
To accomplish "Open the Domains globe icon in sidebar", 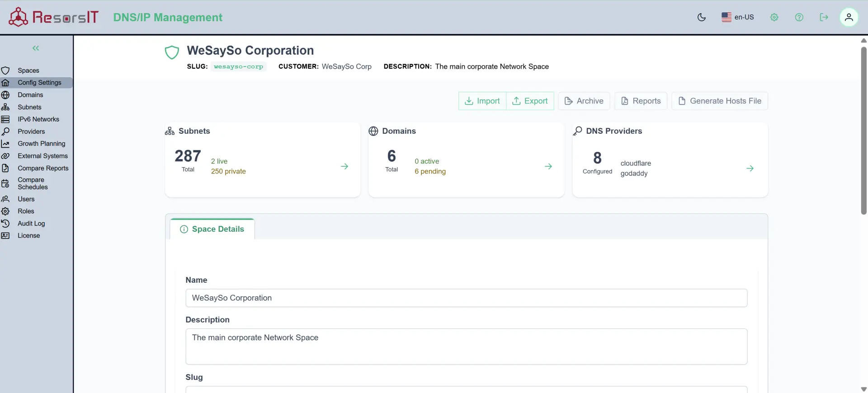I will pyautogui.click(x=5, y=95).
